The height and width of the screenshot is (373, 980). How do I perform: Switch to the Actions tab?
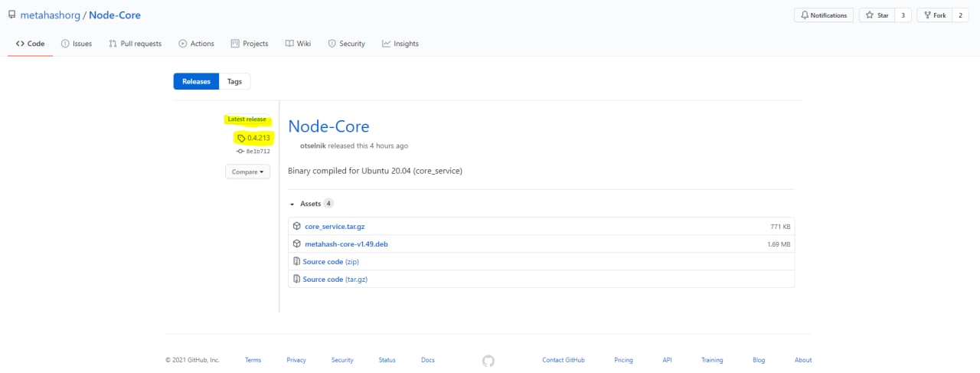(x=197, y=44)
